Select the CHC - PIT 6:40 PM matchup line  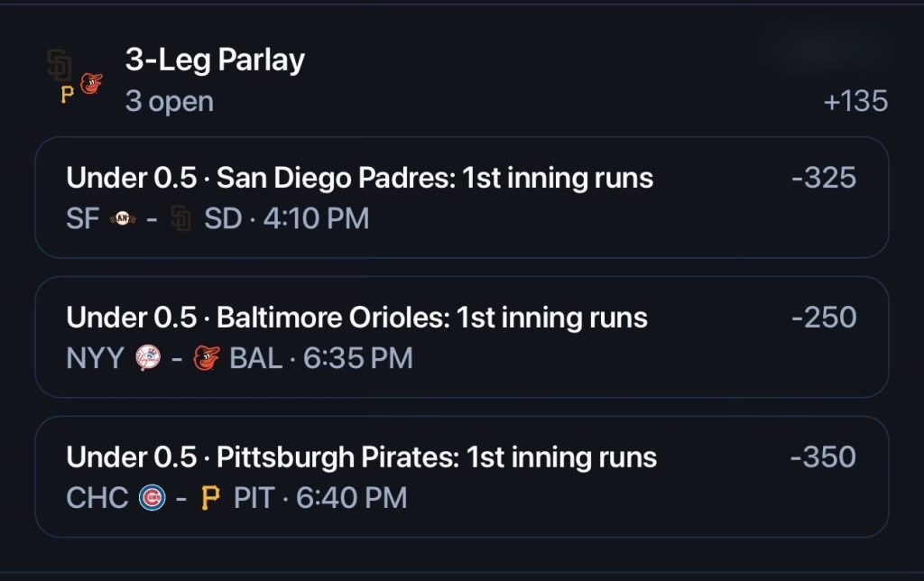(236, 498)
